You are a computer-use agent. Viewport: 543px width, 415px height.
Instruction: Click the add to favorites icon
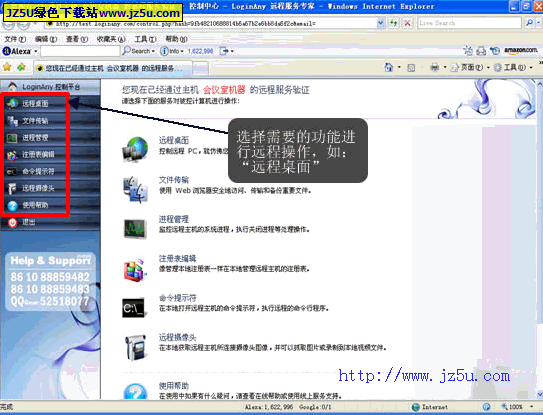click(x=21, y=67)
